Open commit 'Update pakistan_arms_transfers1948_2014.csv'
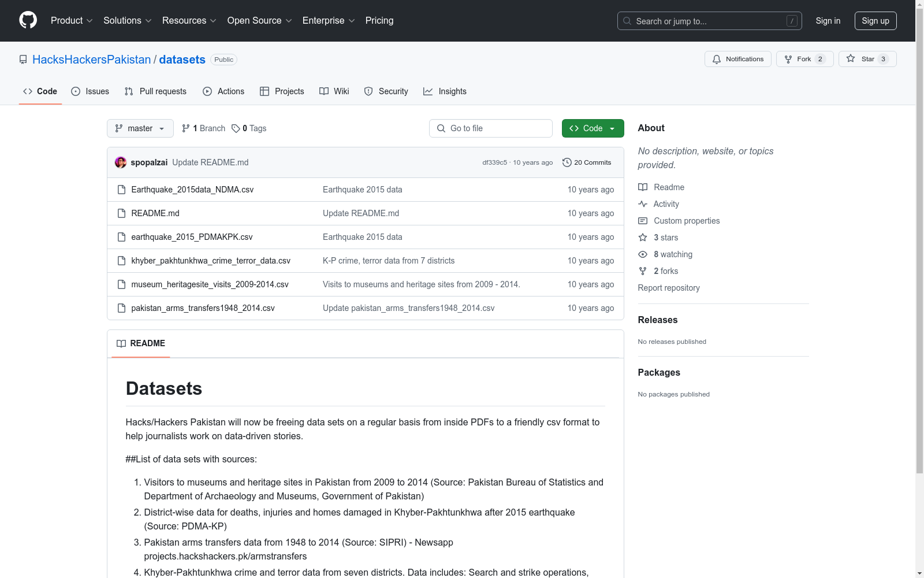 tap(409, 308)
